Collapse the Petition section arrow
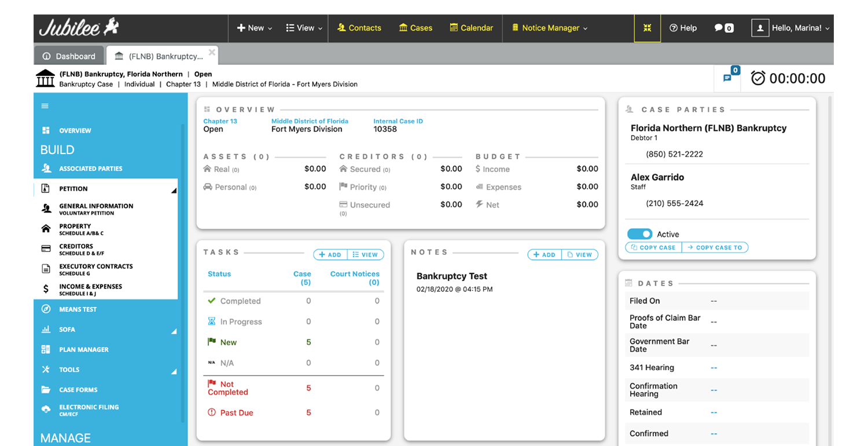 click(x=174, y=190)
